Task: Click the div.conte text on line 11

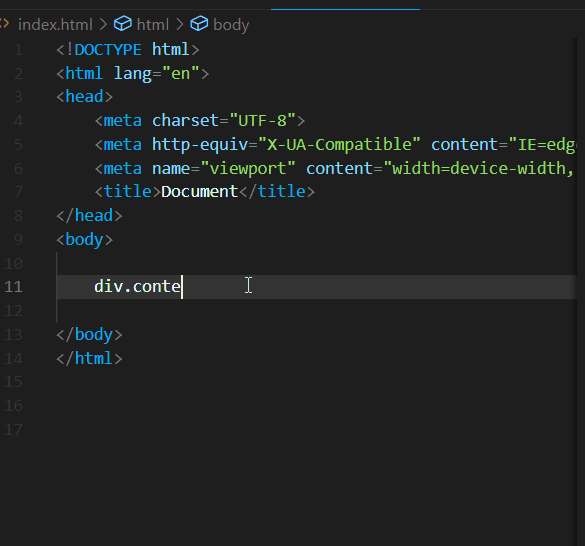Action: click(137, 287)
